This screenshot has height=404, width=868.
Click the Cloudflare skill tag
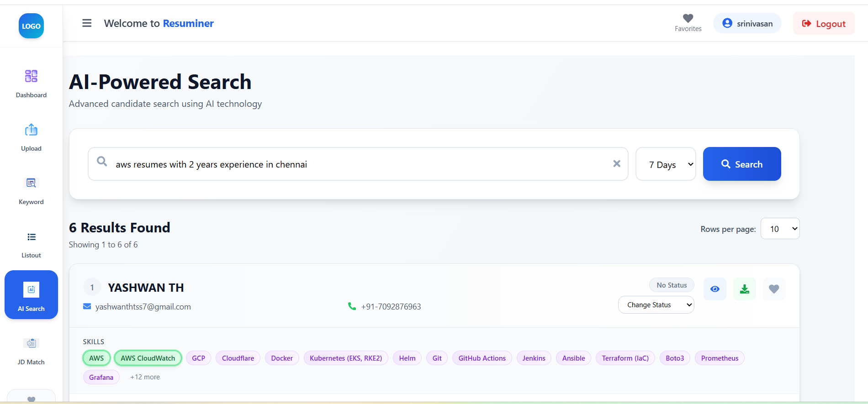click(238, 358)
